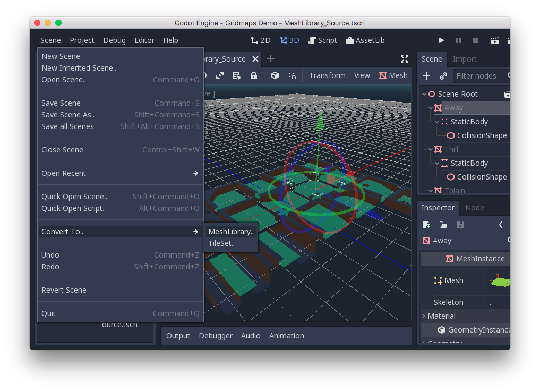Click the Save resource icon in the Inspector
The image size is (540, 392).
point(460,225)
